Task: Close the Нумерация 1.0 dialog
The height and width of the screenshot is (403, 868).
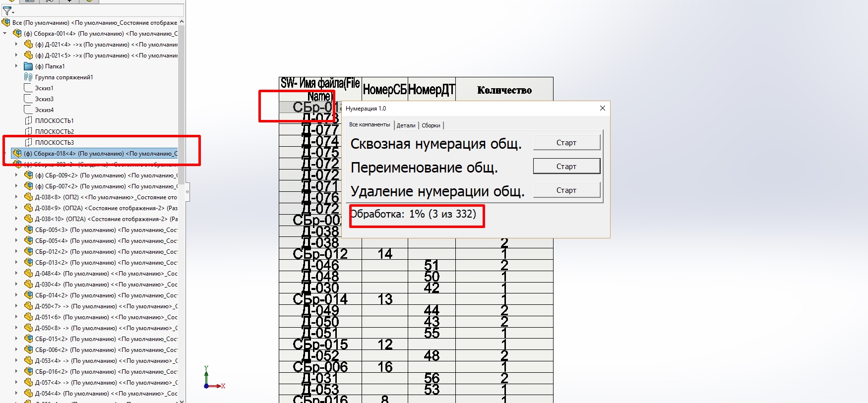Action: coord(602,109)
